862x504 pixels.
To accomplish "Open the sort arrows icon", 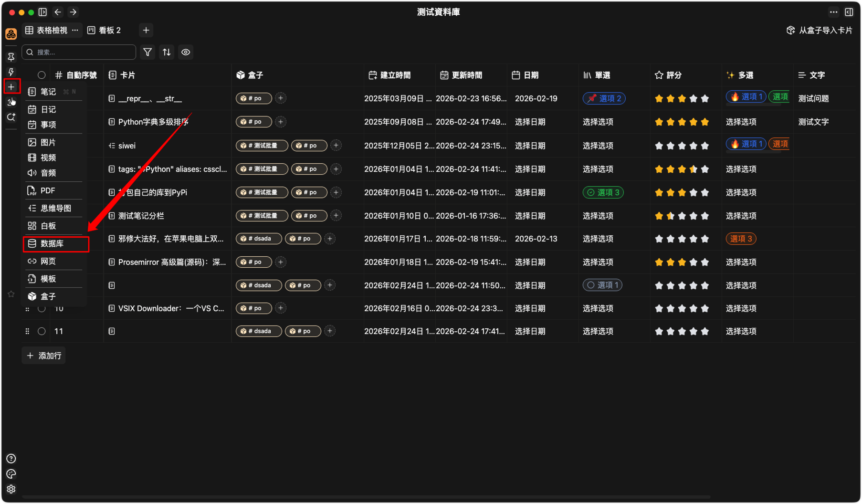I will pyautogui.click(x=167, y=52).
